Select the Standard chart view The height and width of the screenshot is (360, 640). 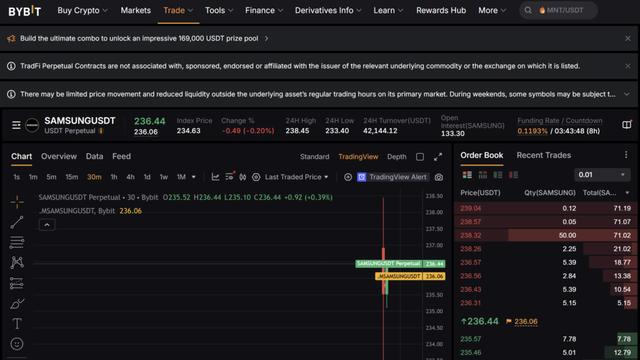click(314, 157)
